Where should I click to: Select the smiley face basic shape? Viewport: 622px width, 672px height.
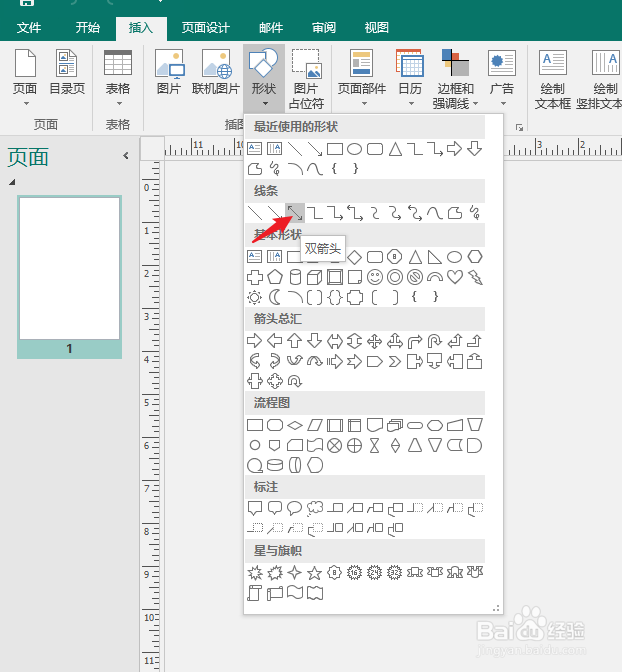[375, 277]
